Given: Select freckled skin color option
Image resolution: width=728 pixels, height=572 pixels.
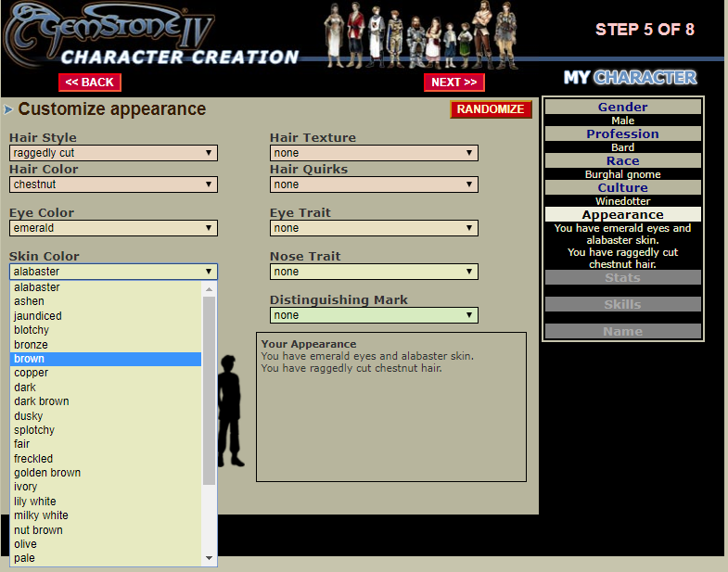Looking at the screenshot, I should (106, 459).
